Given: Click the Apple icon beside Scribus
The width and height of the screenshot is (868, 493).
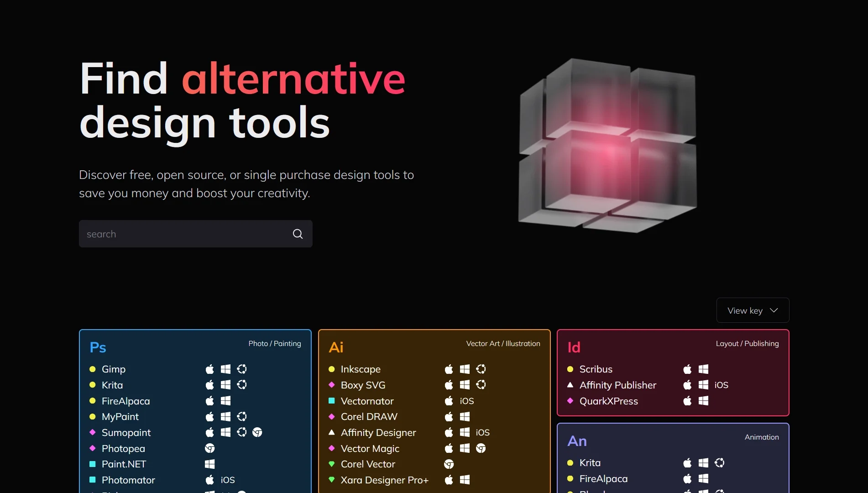Looking at the screenshot, I should 687,369.
